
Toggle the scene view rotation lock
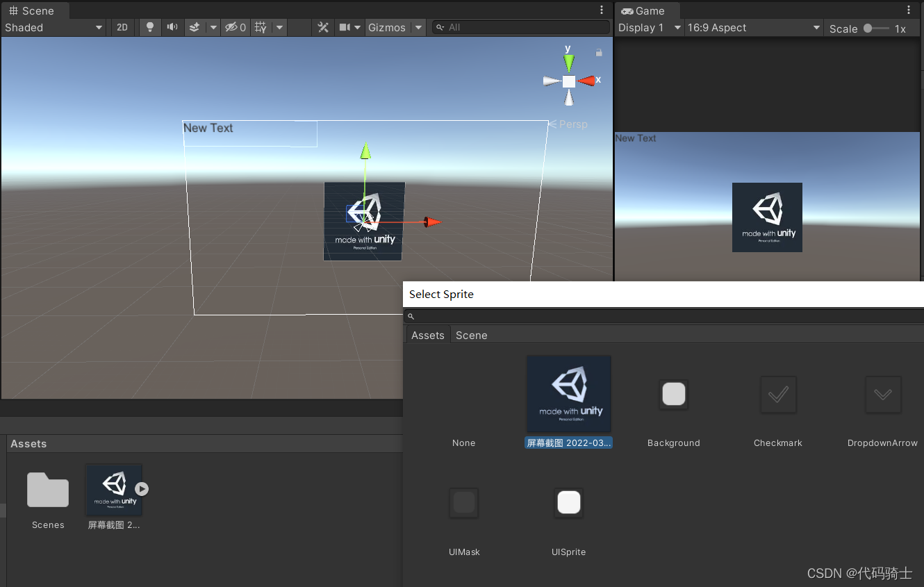(599, 53)
